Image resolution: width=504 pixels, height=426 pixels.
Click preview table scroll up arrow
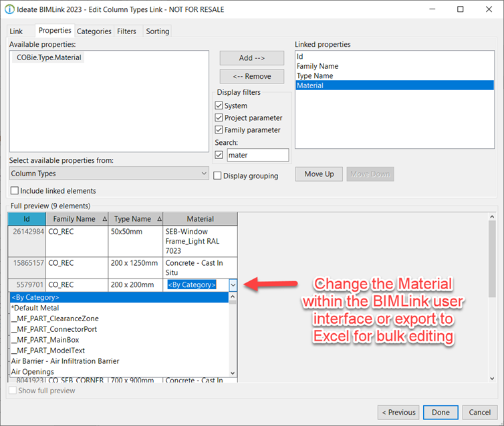(x=492, y=217)
